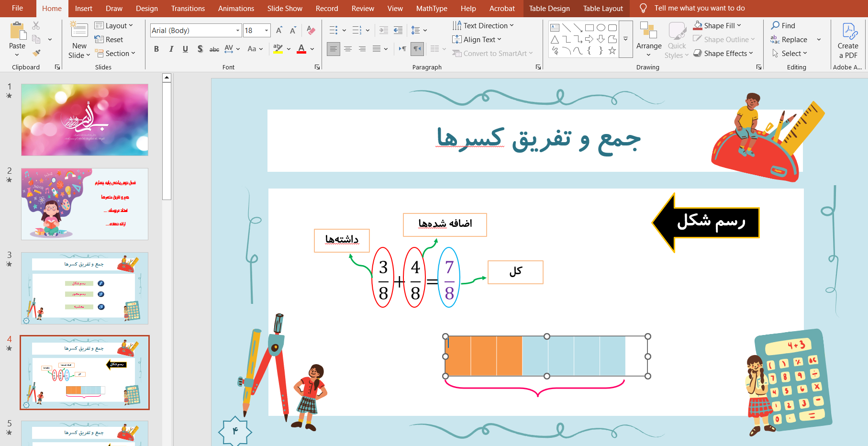The width and height of the screenshot is (868, 446).
Task: Switch to the Transitions tab
Action: tap(188, 9)
